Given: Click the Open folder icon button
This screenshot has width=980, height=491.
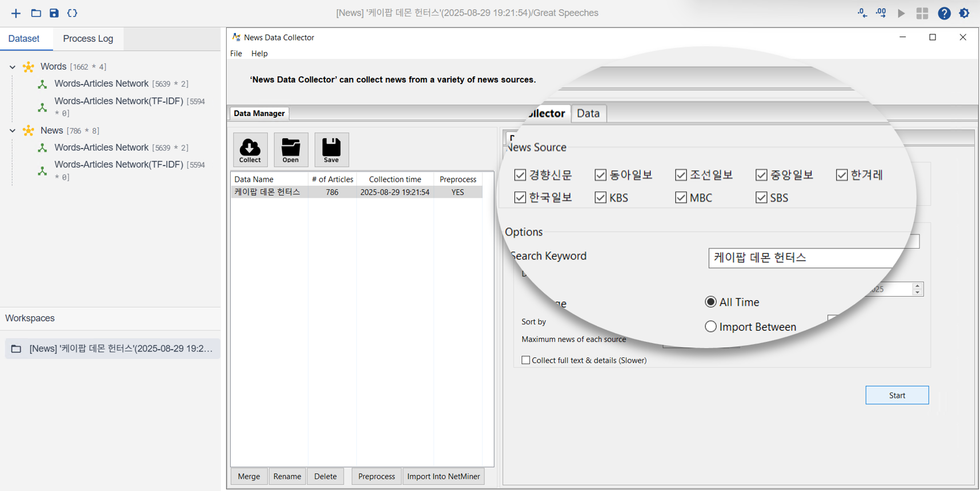Looking at the screenshot, I should pos(291,150).
